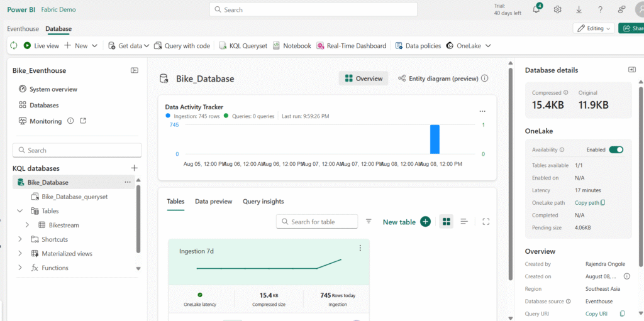The image size is (644, 321).
Task: Open KQL Queryset from toolbar
Action: click(x=243, y=46)
